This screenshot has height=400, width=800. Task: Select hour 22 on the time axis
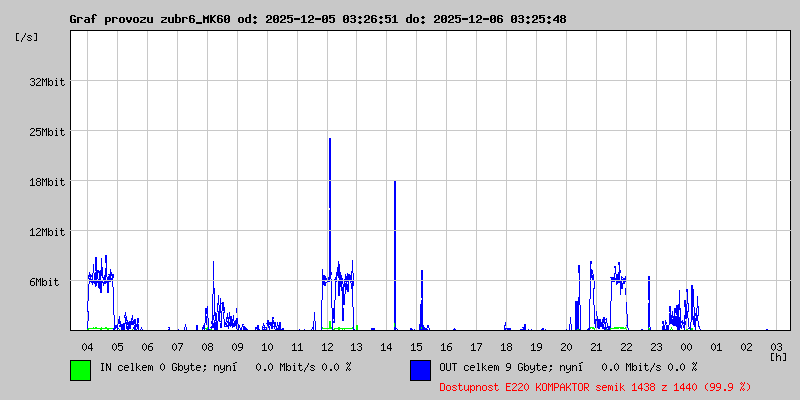click(x=626, y=346)
